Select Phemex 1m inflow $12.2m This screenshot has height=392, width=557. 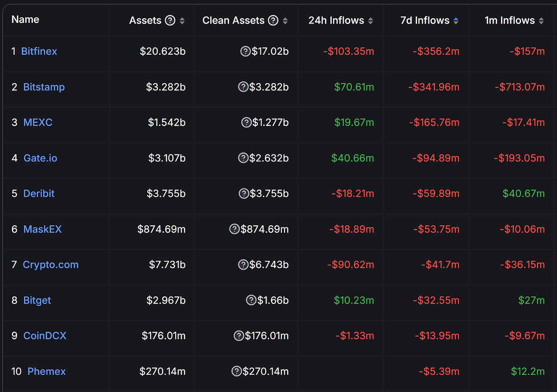[x=528, y=371]
